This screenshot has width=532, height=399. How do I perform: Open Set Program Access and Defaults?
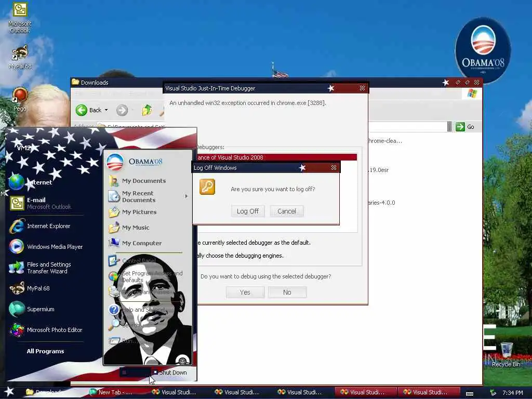pyautogui.click(x=146, y=276)
